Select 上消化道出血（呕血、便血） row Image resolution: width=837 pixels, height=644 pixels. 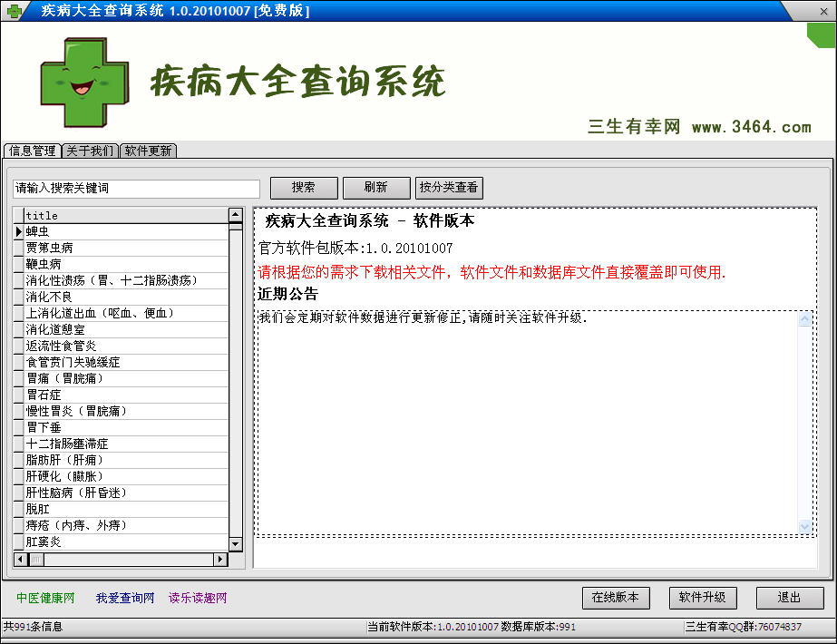126,313
